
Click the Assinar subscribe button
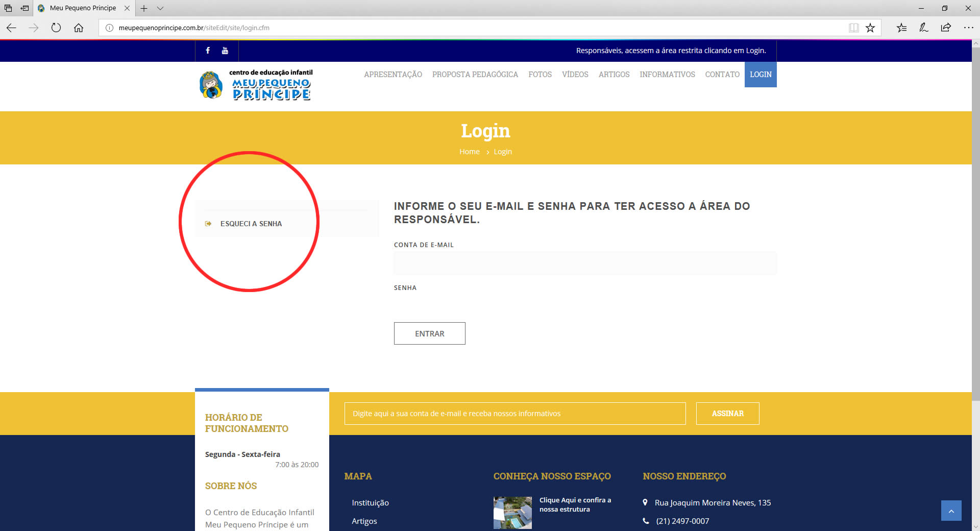[728, 414]
